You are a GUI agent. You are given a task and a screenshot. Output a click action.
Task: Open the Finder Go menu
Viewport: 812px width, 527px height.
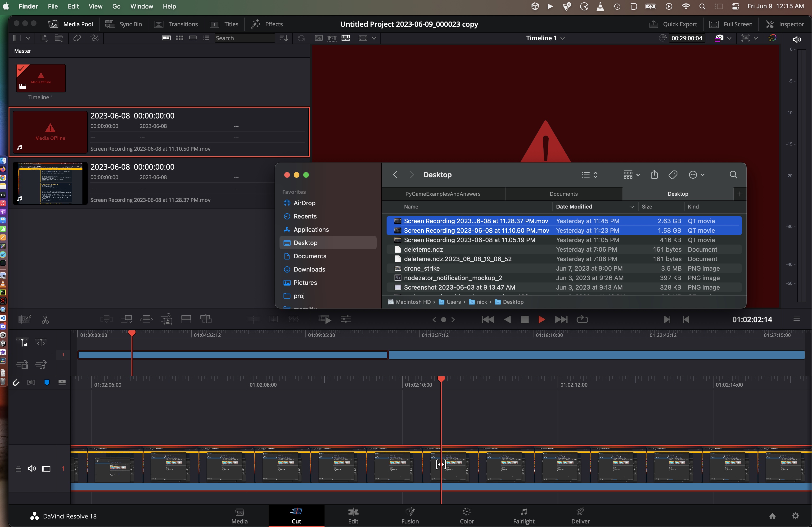coord(116,6)
